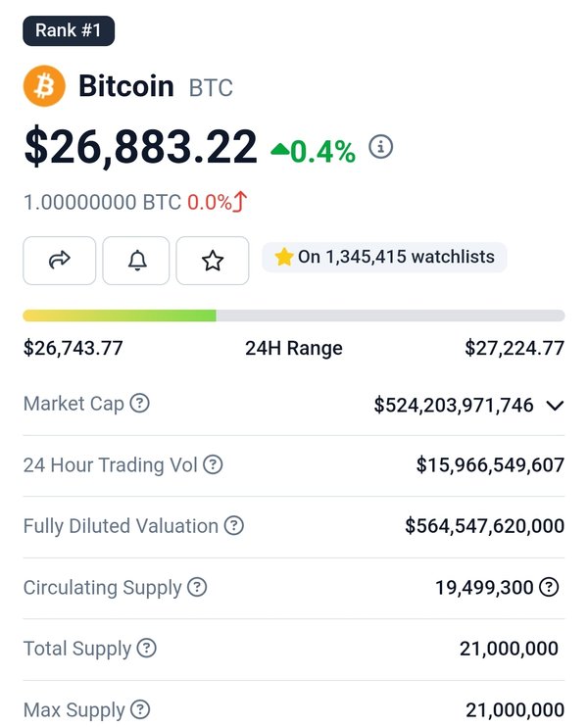Click the Rank #1 badge
Screen dimensions: 588x727
point(69,30)
